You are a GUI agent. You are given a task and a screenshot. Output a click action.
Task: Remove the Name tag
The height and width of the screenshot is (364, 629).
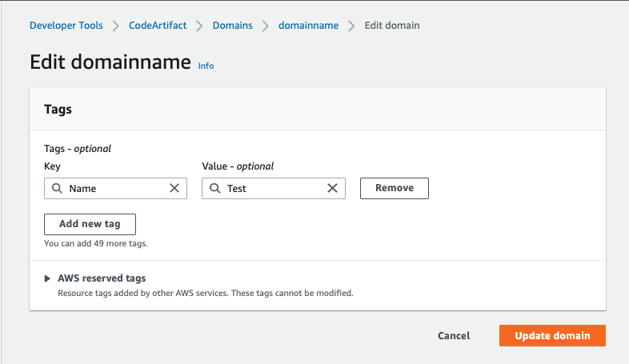click(x=395, y=188)
